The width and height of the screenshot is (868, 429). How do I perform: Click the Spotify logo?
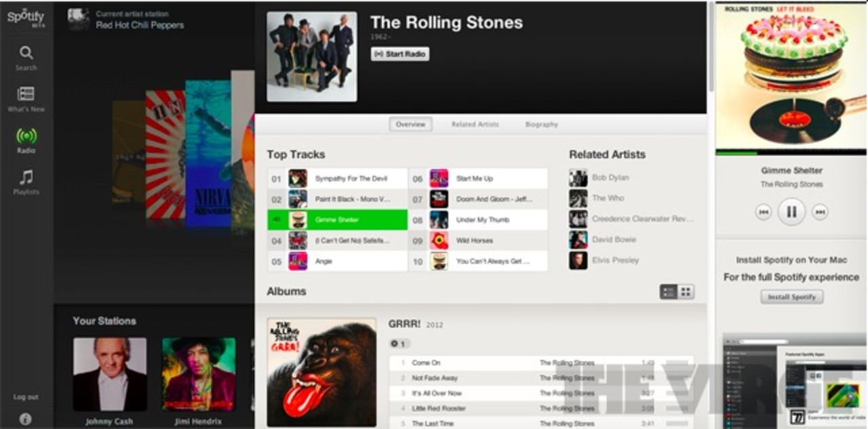click(x=25, y=17)
